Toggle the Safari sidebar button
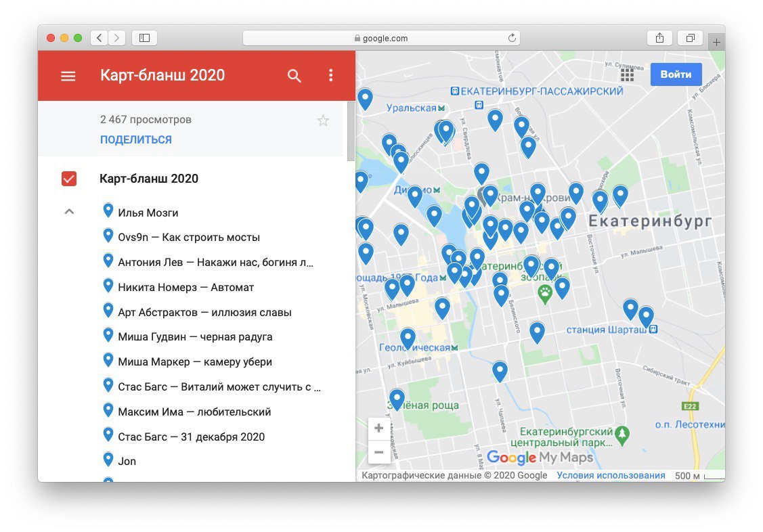This screenshot has width=763, height=532. pyautogui.click(x=144, y=38)
